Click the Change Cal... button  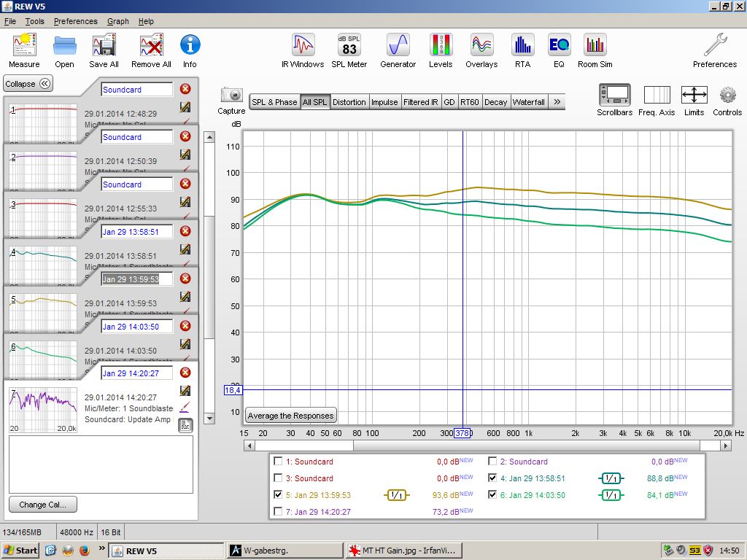pyautogui.click(x=42, y=505)
